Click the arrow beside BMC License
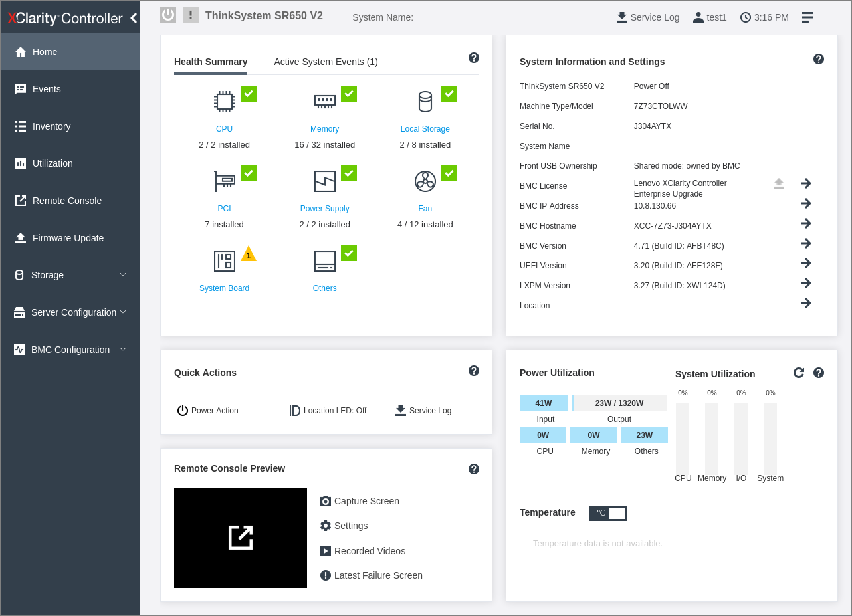The width and height of the screenshot is (852, 616). coord(806,183)
